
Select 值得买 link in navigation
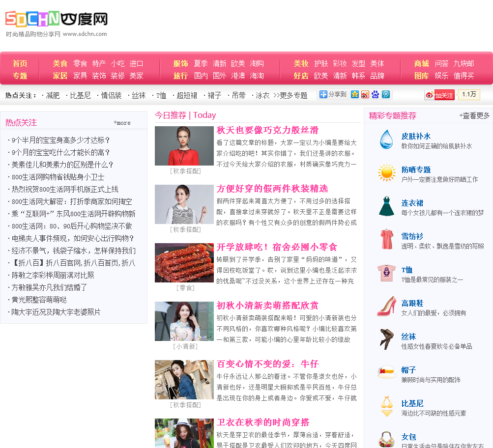pyautogui.click(x=464, y=76)
